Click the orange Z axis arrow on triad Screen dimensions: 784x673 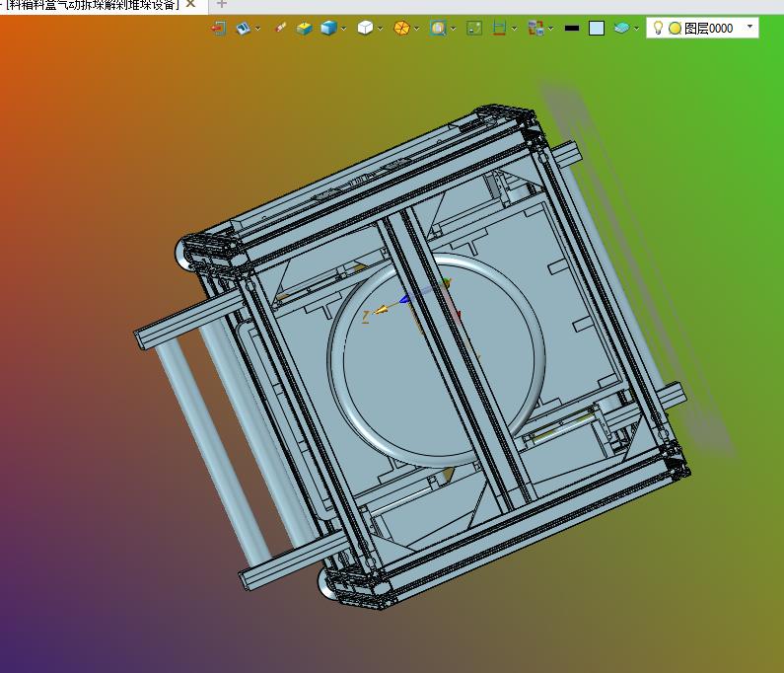point(382,310)
